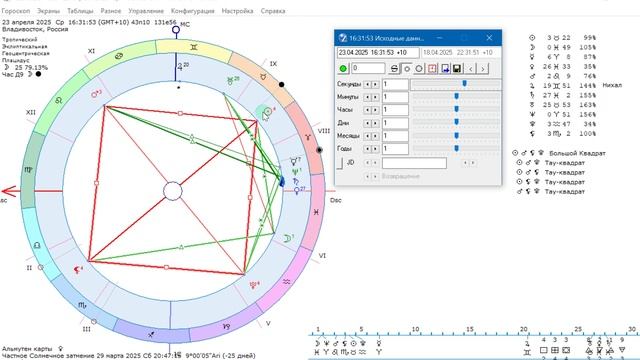Screen dimensions: 640x360
Task: Click the next '>' button in dialog
Action: coord(483,69)
